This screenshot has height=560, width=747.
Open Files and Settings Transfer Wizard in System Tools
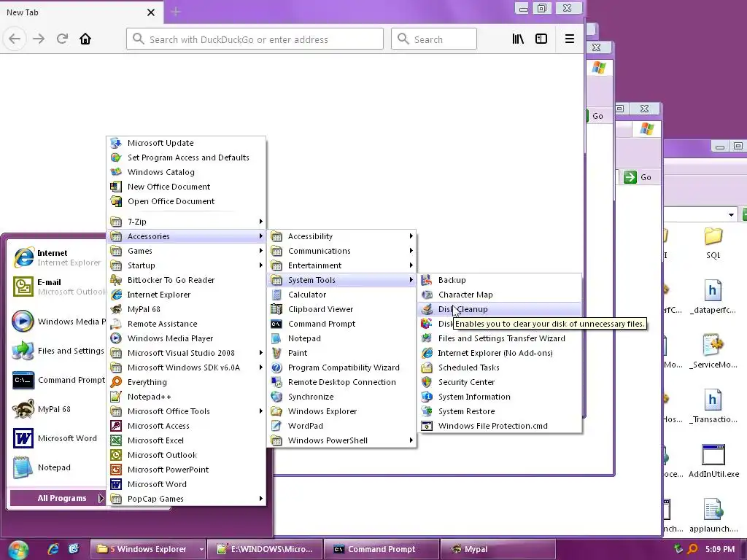click(499, 338)
